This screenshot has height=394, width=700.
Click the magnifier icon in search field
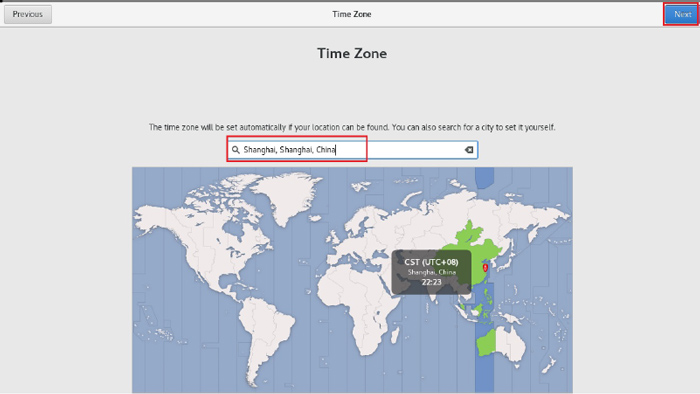coord(236,150)
